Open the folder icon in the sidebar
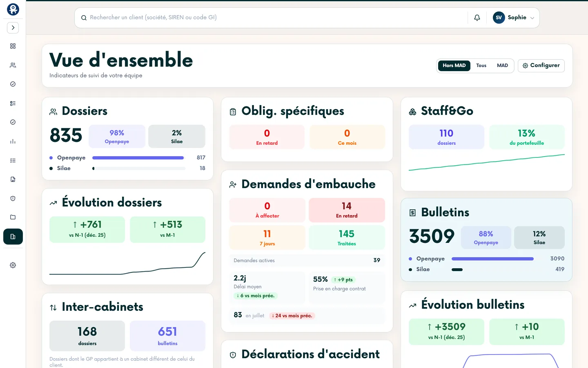Viewport: 588px width, 368px height. [13, 217]
